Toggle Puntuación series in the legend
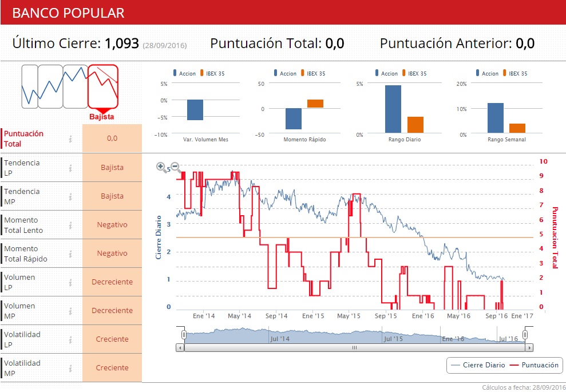This screenshot has height=392, width=566. (x=534, y=365)
